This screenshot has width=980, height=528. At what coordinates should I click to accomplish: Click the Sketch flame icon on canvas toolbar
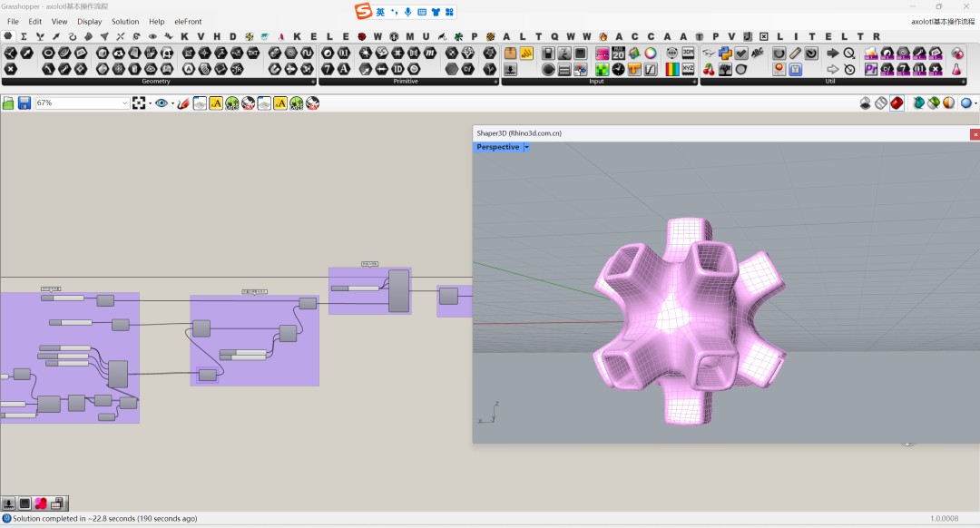tap(183, 103)
